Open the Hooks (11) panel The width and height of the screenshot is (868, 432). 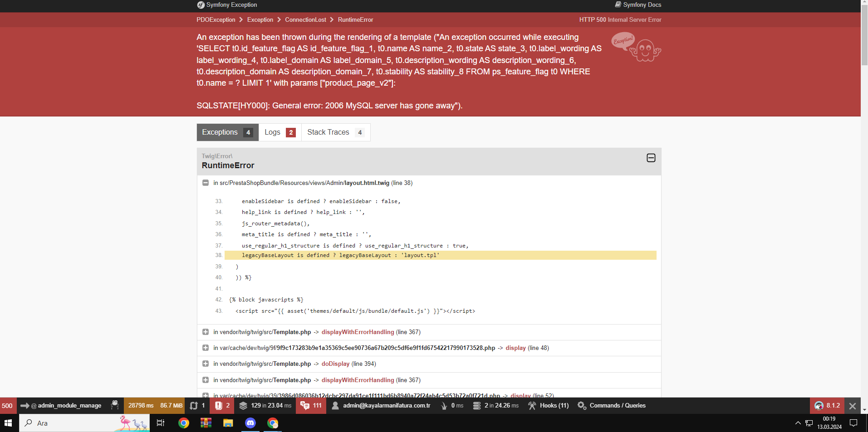point(548,406)
